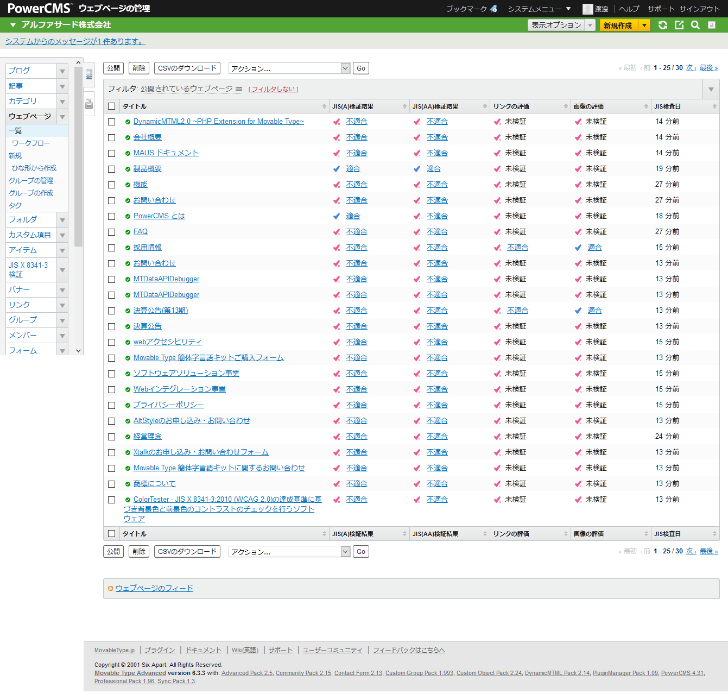This screenshot has height=700, width=728.
Task: Open the site in a new window icon
Action: [x=679, y=25]
